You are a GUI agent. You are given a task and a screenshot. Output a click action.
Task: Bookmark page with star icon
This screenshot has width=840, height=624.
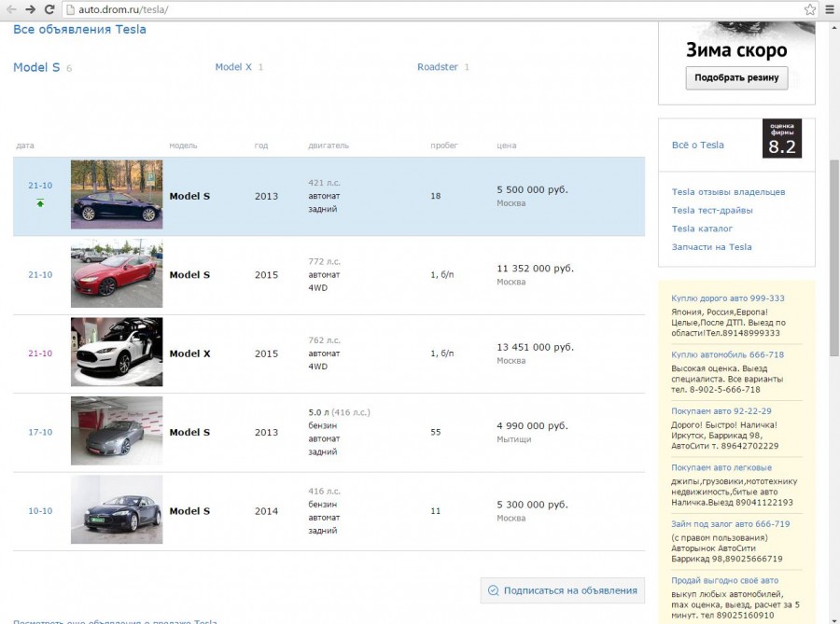coord(810,9)
